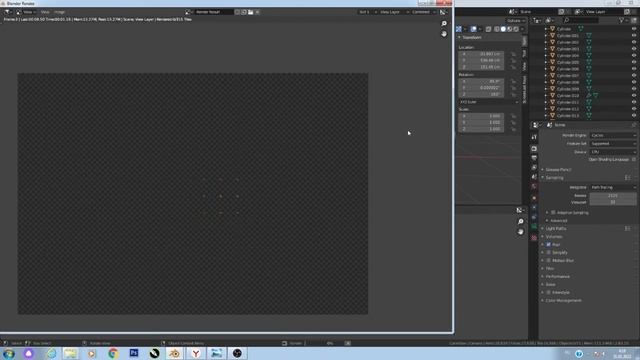Collapse the Sampling panel

point(554,178)
